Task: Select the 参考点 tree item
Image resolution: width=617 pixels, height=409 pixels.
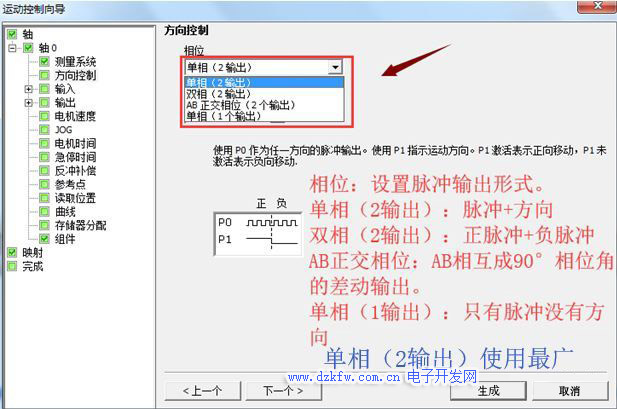Action: pyautogui.click(x=70, y=185)
